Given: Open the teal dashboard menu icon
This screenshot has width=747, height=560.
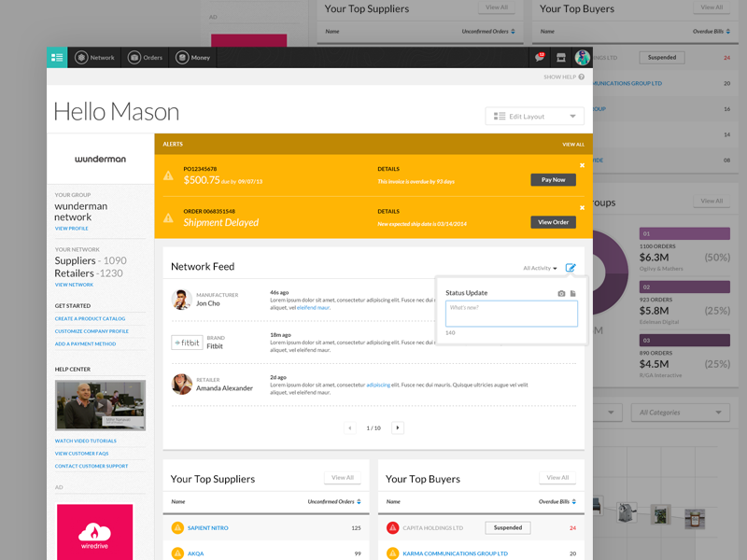Looking at the screenshot, I should tap(57, 58).
